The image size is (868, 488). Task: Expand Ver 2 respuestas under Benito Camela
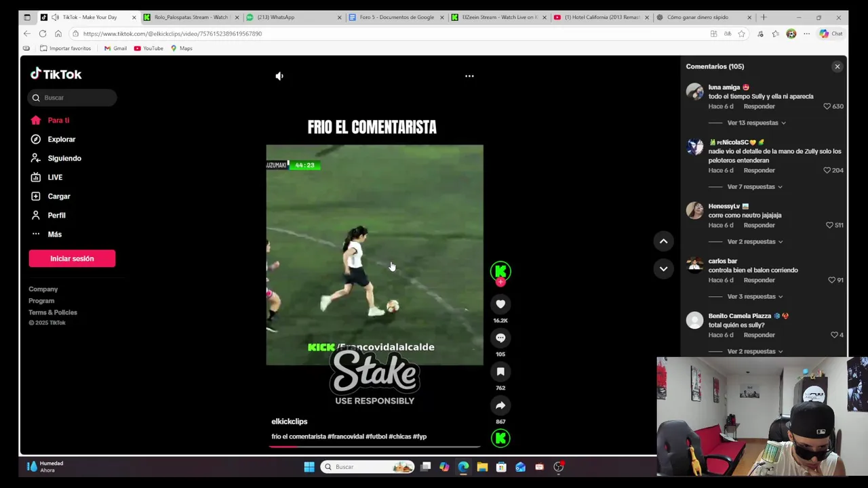[755, 351]
